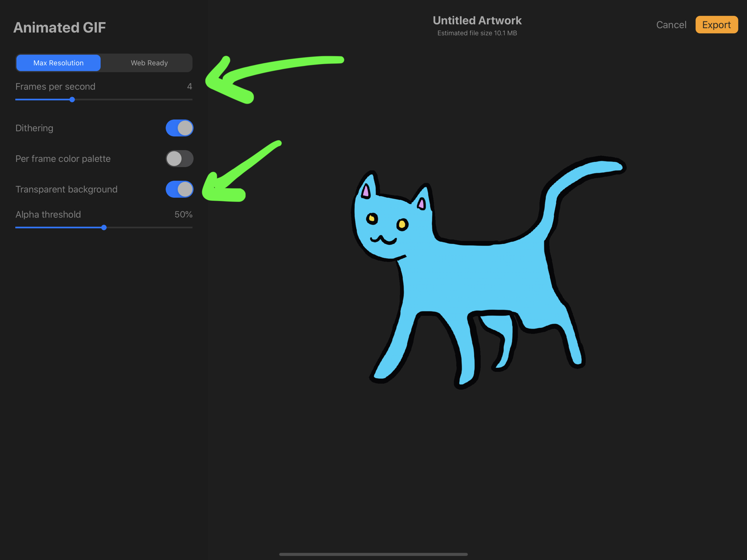This screenshot has height=560, width=747.
Task: Tap the 50% Alpha threshold value
Action: [183, 215]
